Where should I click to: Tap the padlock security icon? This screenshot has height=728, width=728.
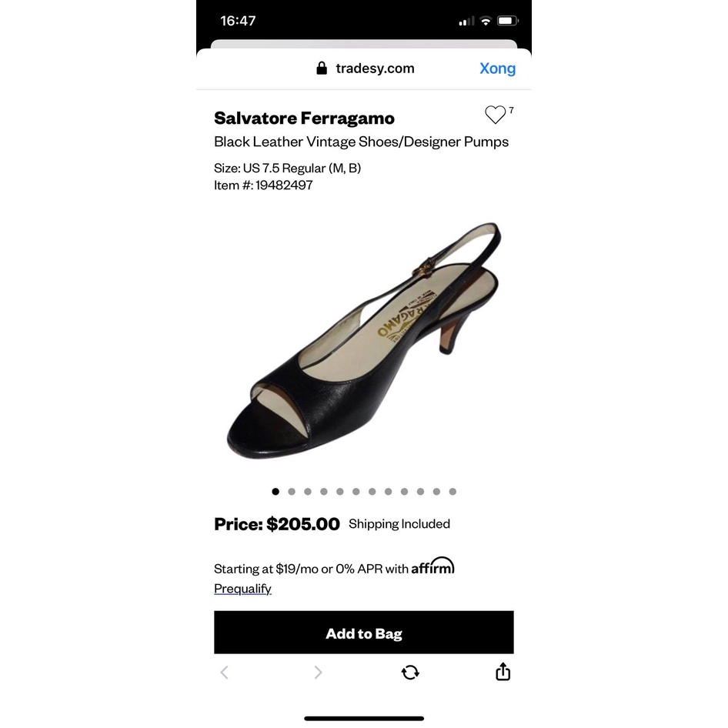(x=321, y=68)
